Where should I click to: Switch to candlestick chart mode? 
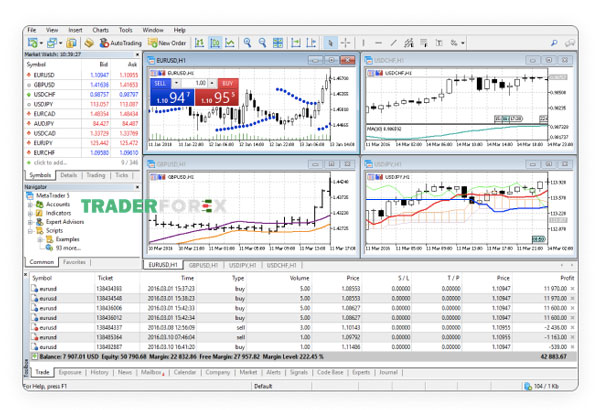pyautogui.click(x=215, y=43)
